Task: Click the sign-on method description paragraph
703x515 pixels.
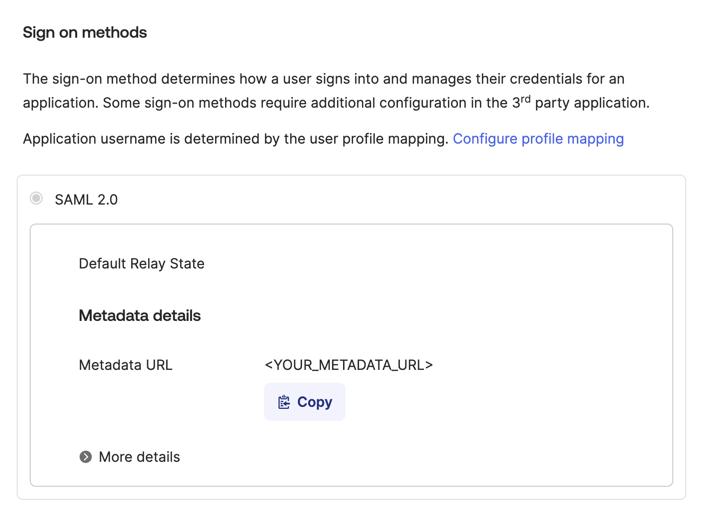Action: (336, 91)
